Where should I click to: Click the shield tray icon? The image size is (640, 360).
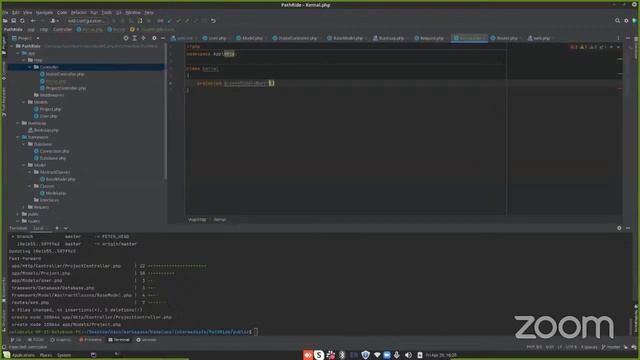click(365, 355)
